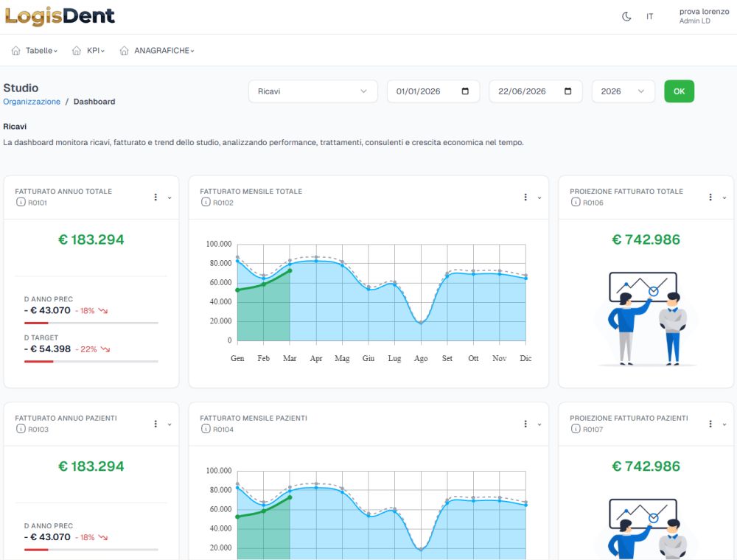Click the start date field 01/01/2026
737x560 pixels.
[433, 91]
